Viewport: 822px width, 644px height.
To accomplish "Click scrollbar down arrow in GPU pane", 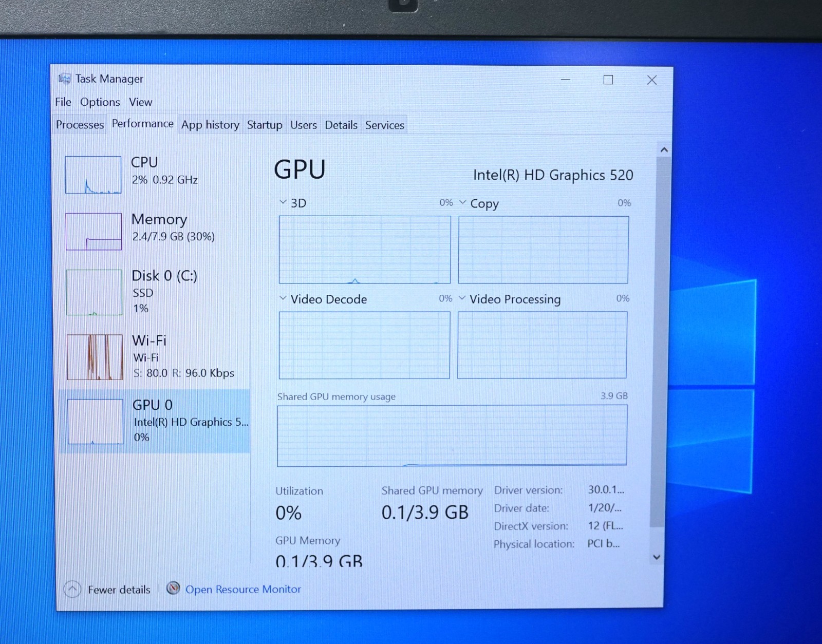I will coord(657,557).
